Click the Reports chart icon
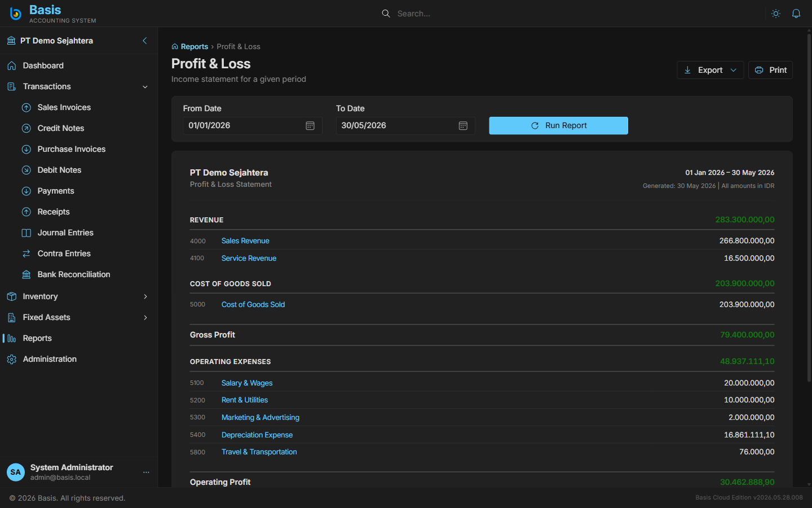Screen dimensions: 812x508 11,338
